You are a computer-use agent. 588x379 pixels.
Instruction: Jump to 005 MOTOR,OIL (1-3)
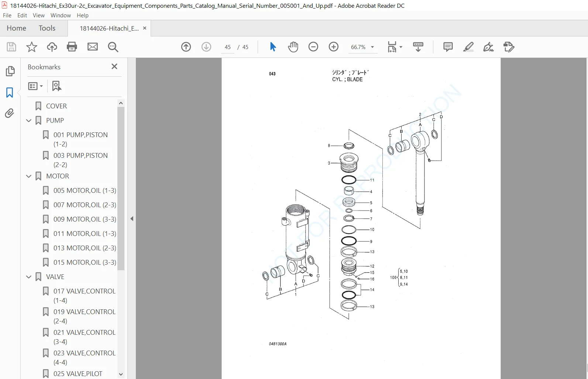(x=85, y=191)
